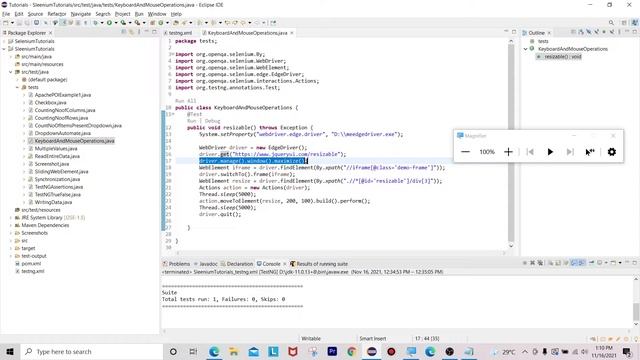Zoom in with the Magnifier plus button
Viewport: 640px width, 360px height.
508,152
